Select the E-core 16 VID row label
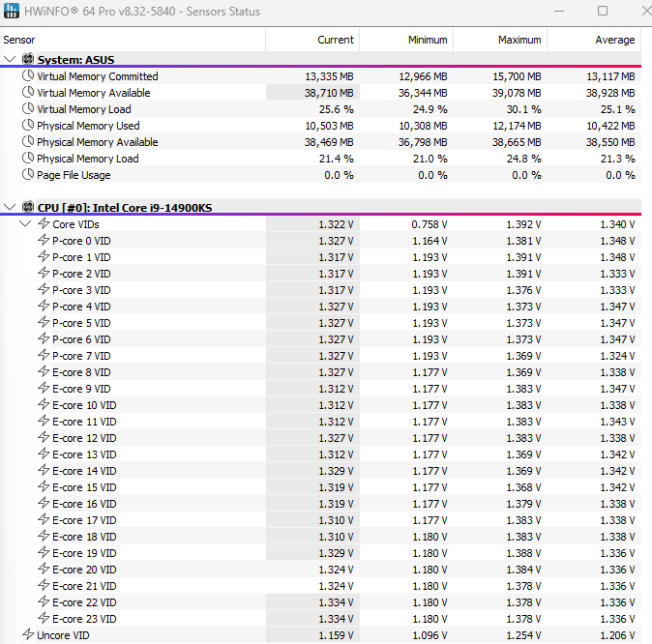The width and height of the screenshot is (652, 644). pos(84,504)
